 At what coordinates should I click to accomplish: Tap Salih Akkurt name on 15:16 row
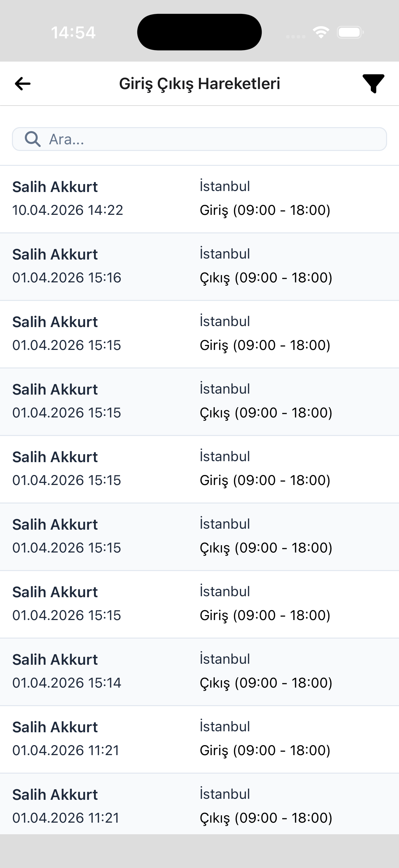coord(55,254)
